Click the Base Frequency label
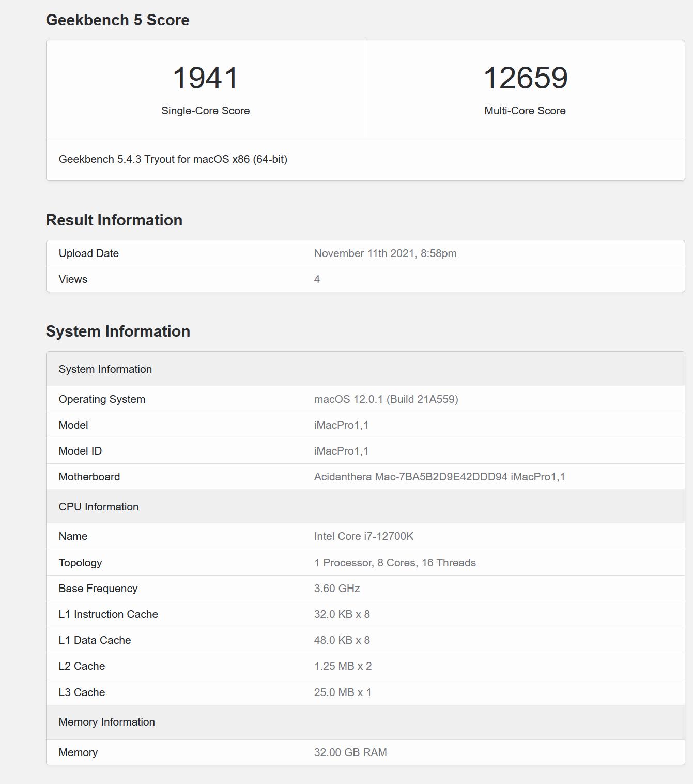Viewport: 693px width, 784px height. click(98, 589)
